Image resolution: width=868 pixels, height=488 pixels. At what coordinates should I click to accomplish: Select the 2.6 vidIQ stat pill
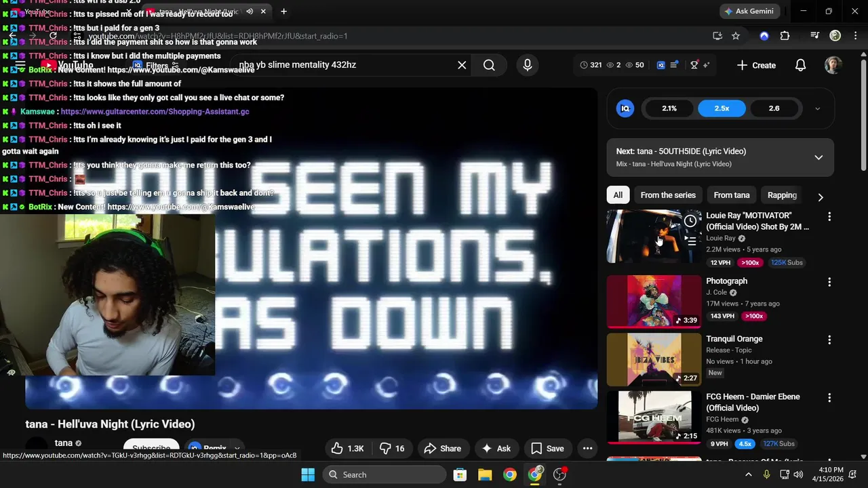[774, 108]
